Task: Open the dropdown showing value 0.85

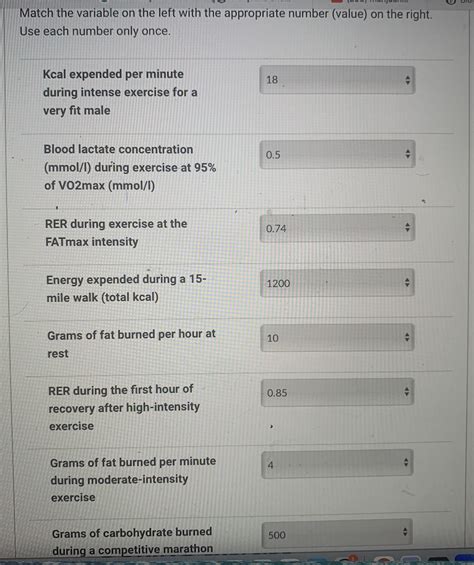Action: click(337, 392)
